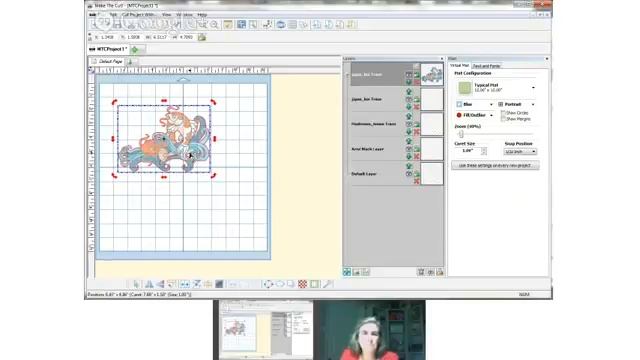Screen dimensions: 640x360
Task: Open the Edit menu
Action: [113, 15]
